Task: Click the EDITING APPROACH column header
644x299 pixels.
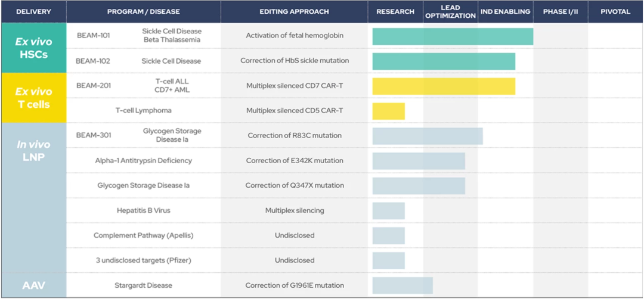Action: tap(295, 12)
